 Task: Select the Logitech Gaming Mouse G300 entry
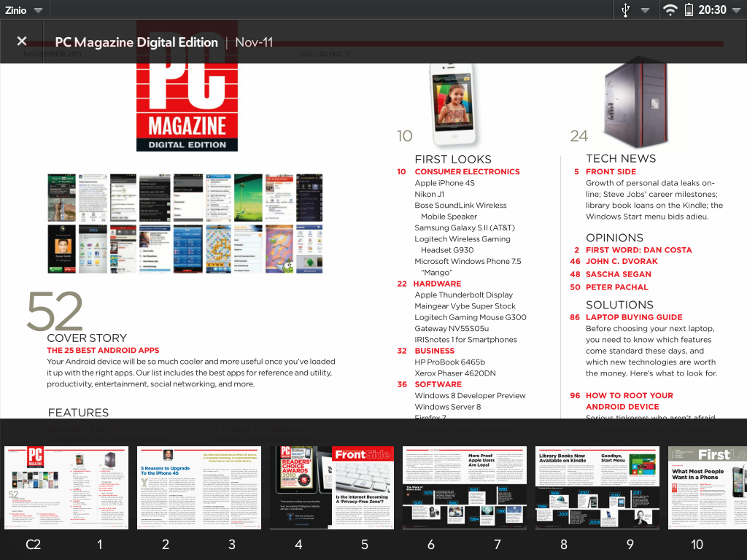click(x=471, y=317)
